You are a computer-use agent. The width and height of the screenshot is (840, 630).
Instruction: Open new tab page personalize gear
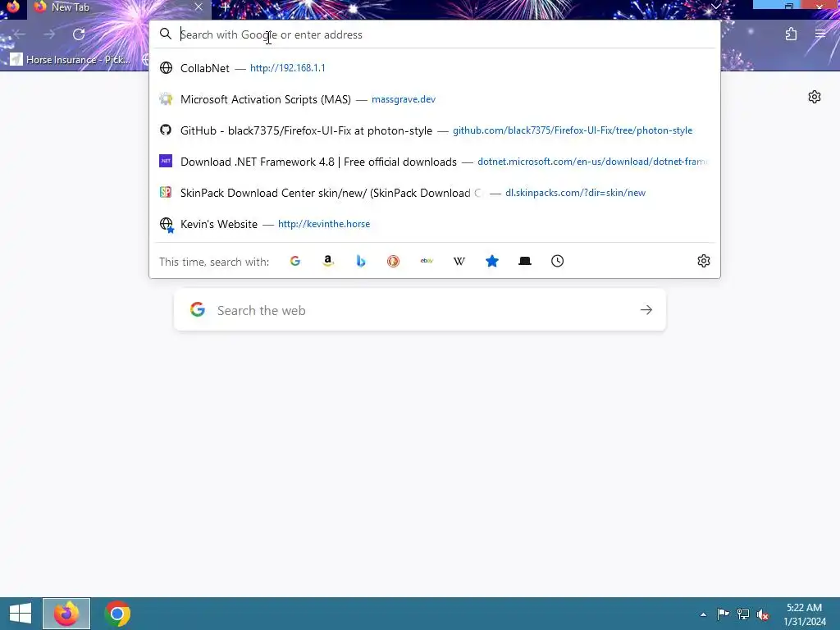click(815, 97)
